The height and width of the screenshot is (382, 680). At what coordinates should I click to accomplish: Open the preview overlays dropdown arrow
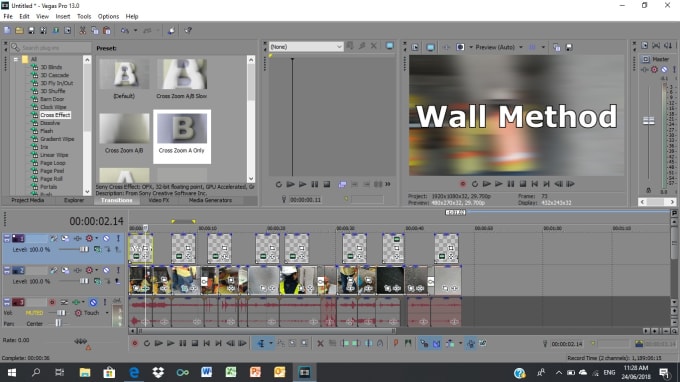point(543,47)
